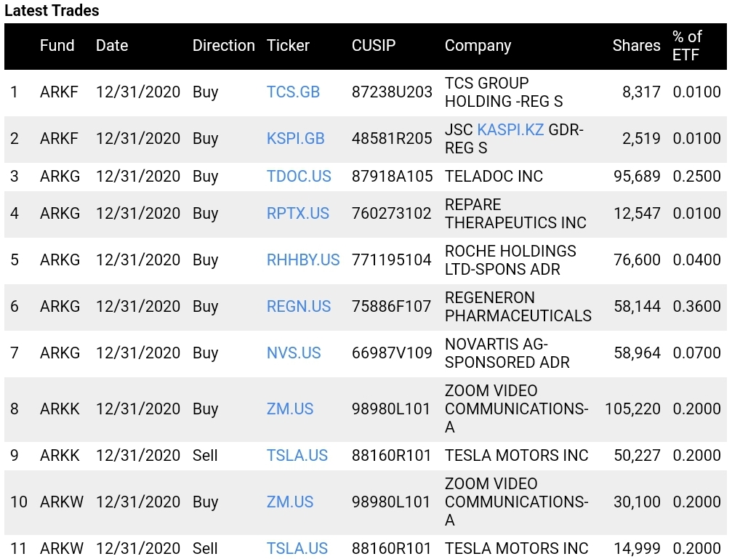Select ARKW fund in row 10
This screenshot has width=756, height=559.
click(62, 502)
